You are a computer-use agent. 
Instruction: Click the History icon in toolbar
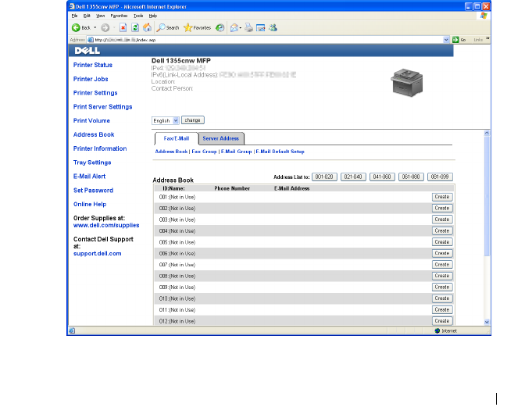[220, 27]
